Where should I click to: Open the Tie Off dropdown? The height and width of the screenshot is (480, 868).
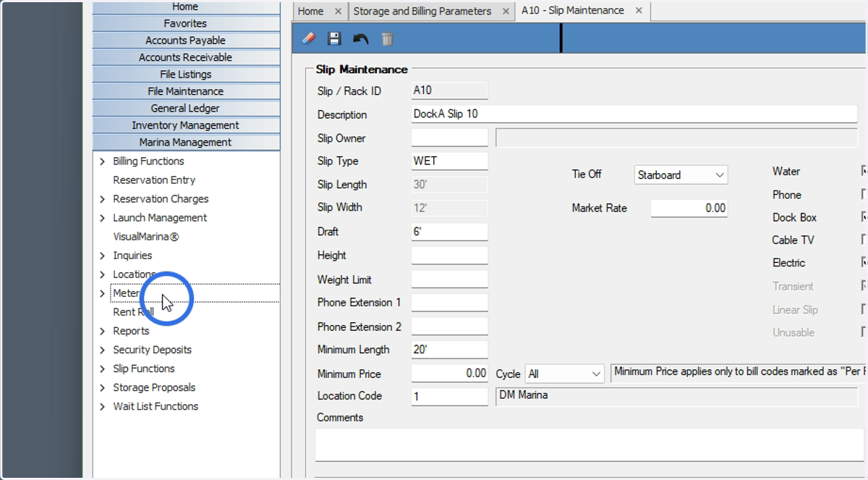click(681, 174)
